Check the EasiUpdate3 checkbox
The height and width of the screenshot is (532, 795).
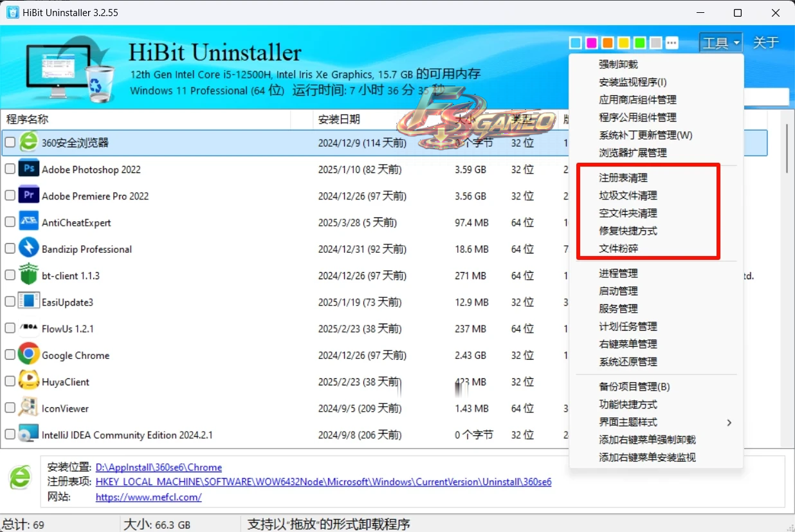point(10,302)
